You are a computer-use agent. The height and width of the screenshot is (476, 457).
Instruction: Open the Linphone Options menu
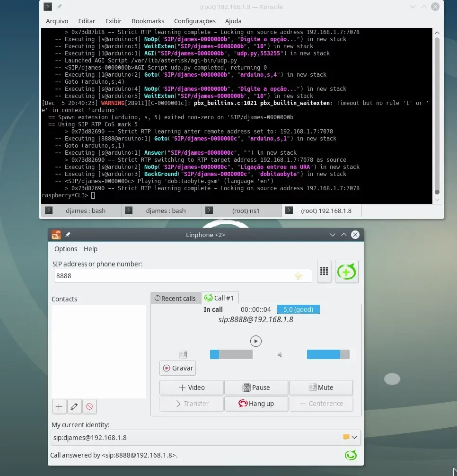coord(66,248)
